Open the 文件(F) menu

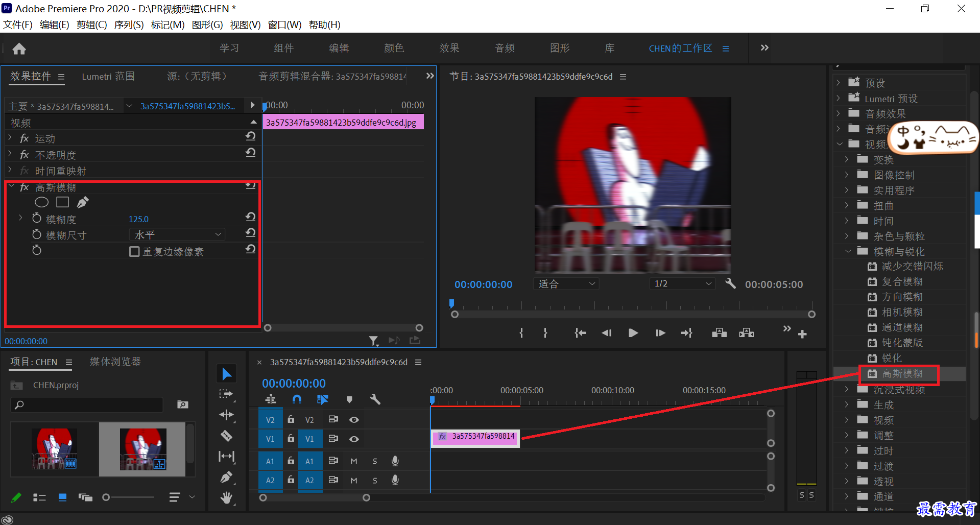[18, 25]
